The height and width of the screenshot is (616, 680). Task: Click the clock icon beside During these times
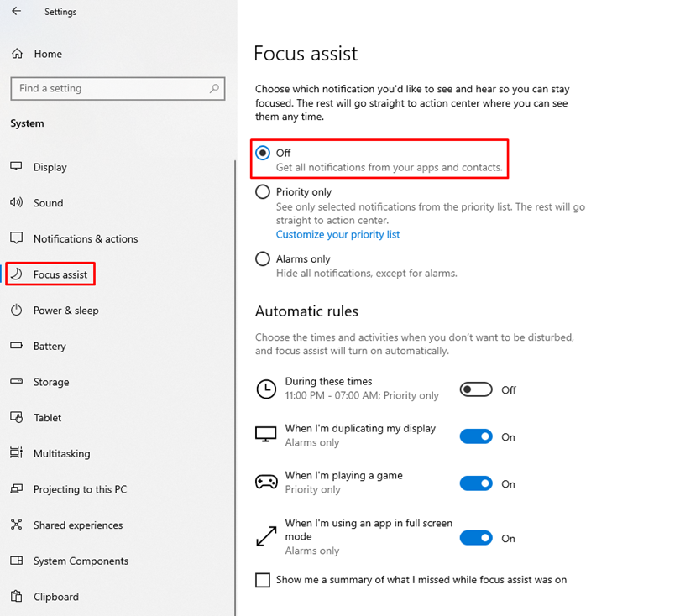click(266, 389)
